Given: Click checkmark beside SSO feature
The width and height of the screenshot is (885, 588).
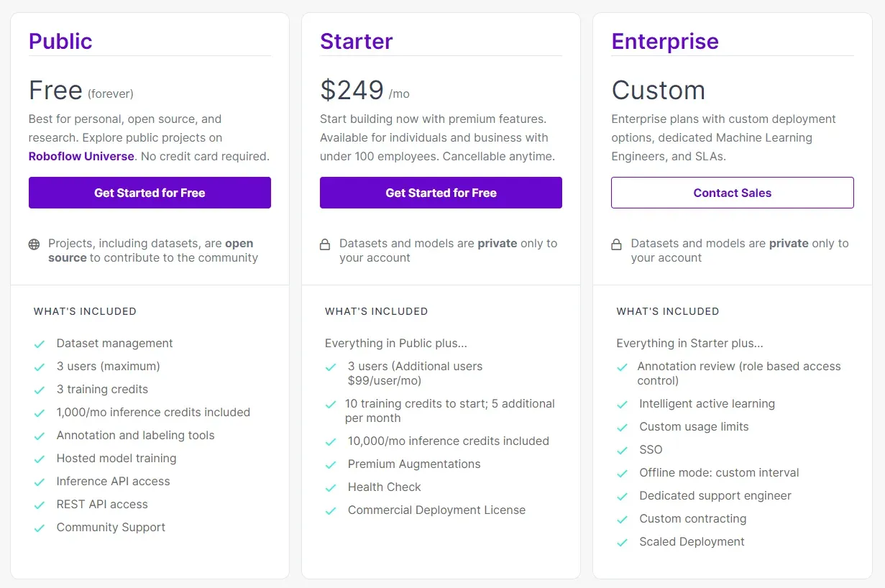Looking at the screenshot, I should [x=623, y=451].
